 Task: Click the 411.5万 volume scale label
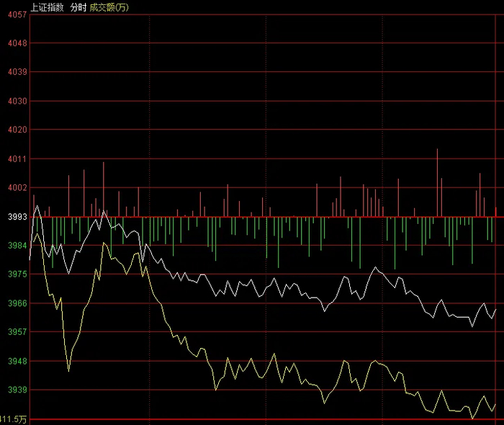pos(13,419)
